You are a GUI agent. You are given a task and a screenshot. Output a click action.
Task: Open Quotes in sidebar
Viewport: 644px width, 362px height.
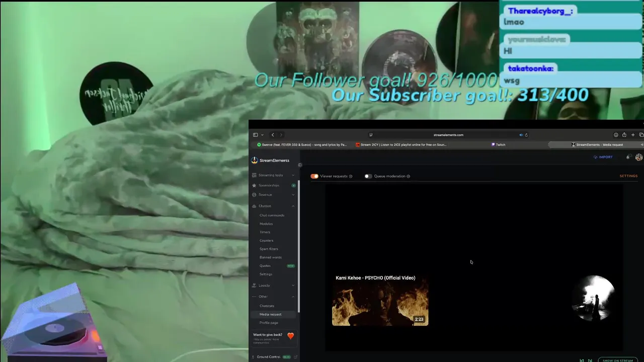(265, 266)
